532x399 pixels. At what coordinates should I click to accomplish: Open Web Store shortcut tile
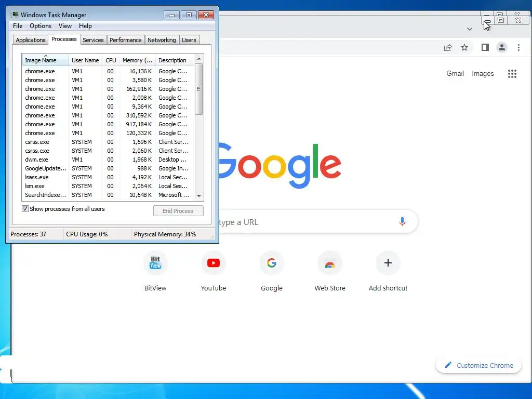[330, 272]
